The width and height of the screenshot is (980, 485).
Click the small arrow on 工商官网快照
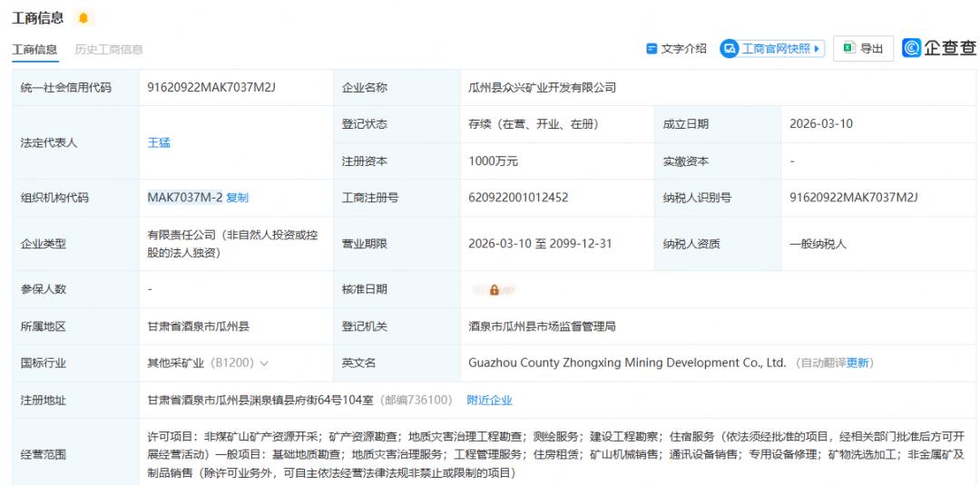tap(817, 49)
